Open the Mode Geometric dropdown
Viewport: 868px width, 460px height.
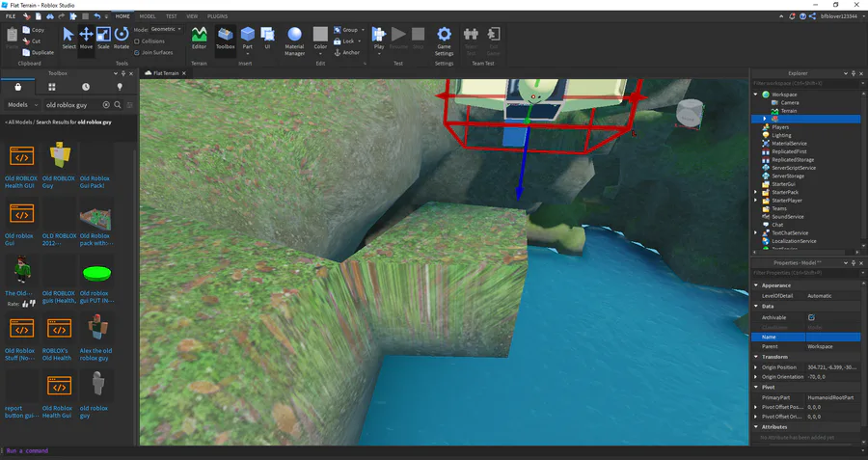(166, 29)
